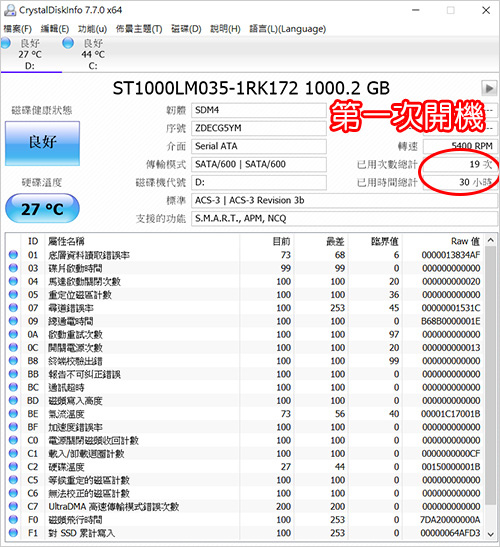This screenshot has width=500, height=547.
Task: Select raw value 00001C17001B
Action: coord(450,414)
